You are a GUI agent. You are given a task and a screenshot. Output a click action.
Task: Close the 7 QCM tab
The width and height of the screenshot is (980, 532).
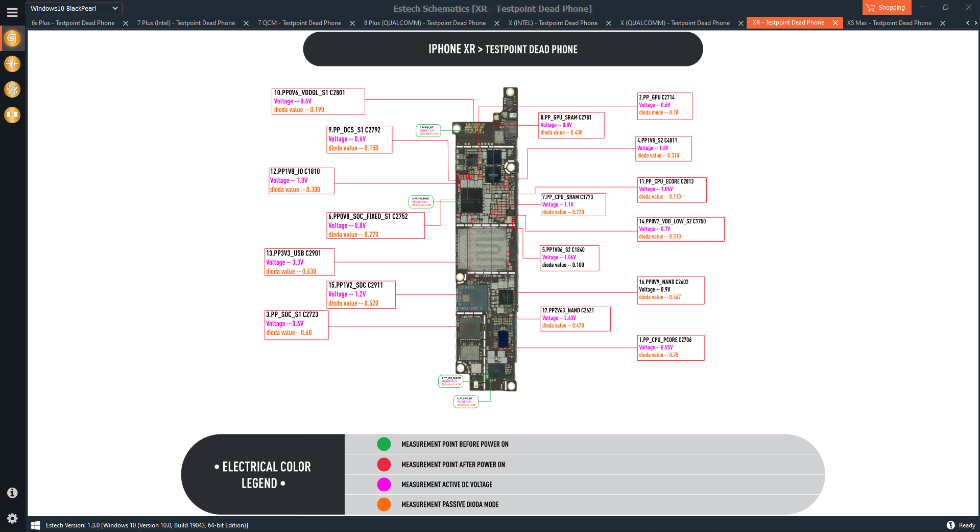[352, 23]
